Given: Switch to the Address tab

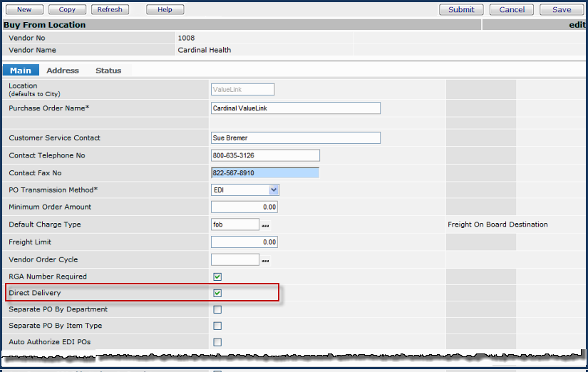Looking at the screenshot, I should (x=63, y=71).
